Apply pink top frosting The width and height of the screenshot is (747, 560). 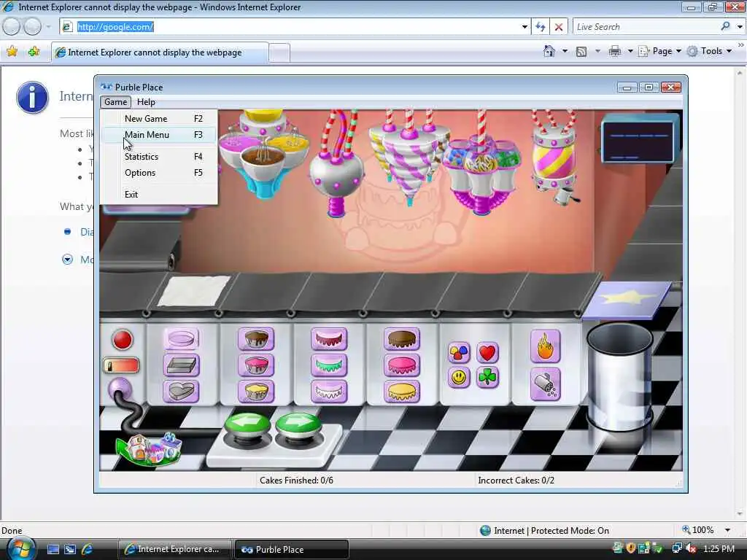click(402, 366)
